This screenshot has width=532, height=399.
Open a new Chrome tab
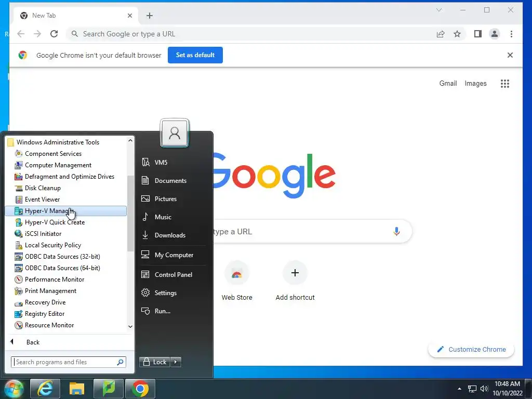click(x=150, y=16)
